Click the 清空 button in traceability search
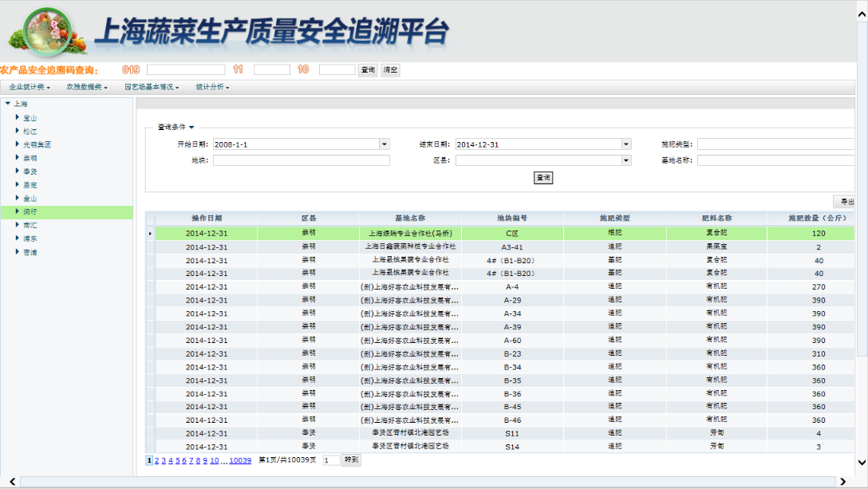This screenshot has width=868, height=489. [x=390, y=70]
